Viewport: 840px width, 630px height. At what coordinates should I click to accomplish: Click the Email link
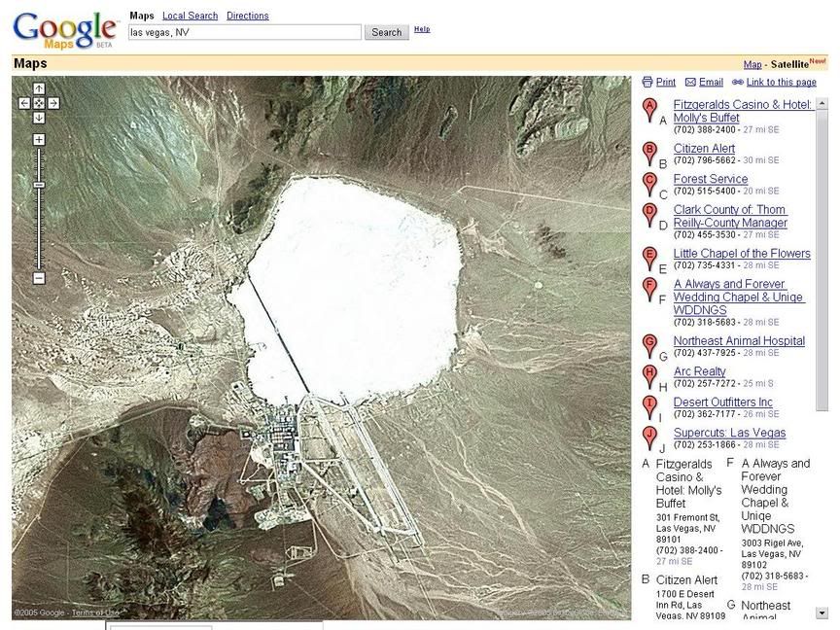711,82
